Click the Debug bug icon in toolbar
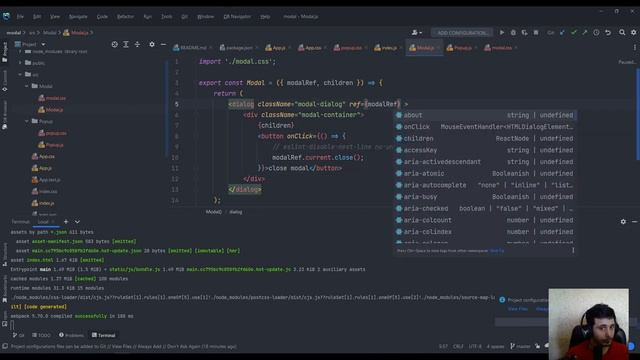Screen dimensions: 640x360 pyautogui.click(x=513, y=32)
